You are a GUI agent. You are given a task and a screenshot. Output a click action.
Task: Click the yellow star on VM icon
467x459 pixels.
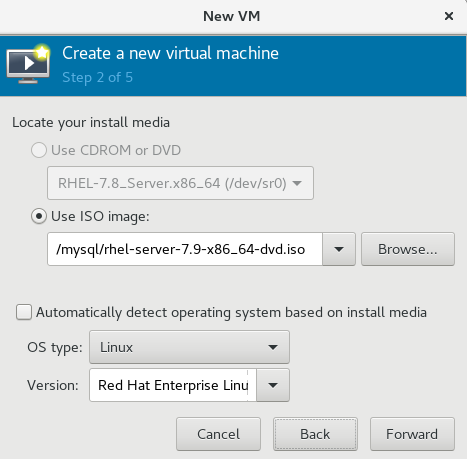tap(42, 52)
